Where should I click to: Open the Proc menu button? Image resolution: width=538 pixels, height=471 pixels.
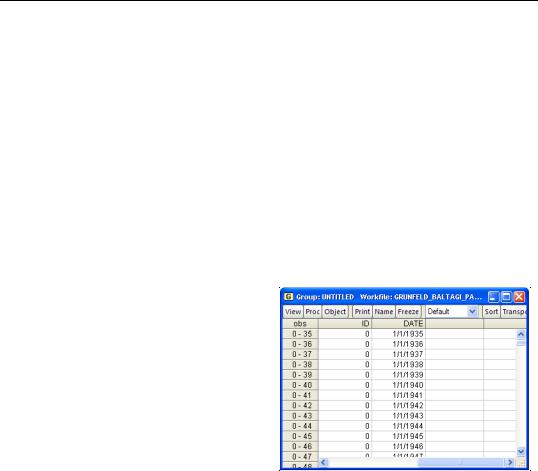(x=312, y=311)
